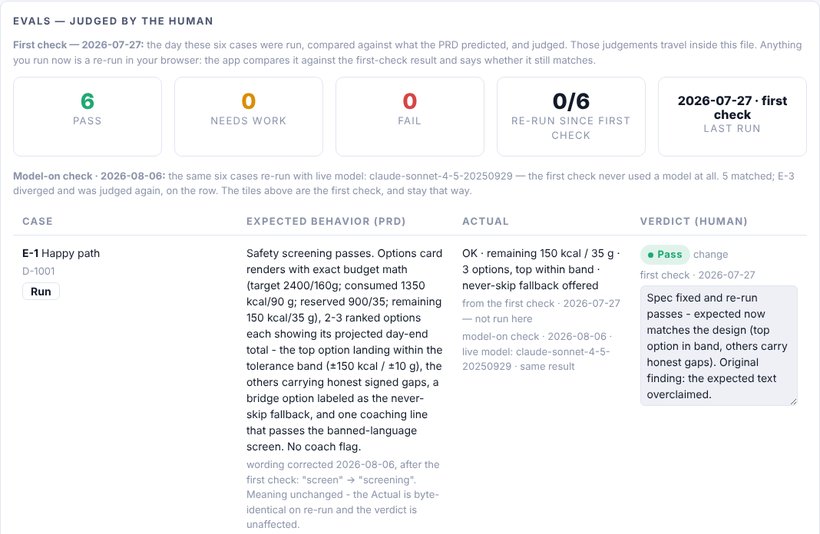Click the Evals — Judged by the Human heading
This screenshot has height=534, width=820.
pyautogui.click(x=113, y=21)
